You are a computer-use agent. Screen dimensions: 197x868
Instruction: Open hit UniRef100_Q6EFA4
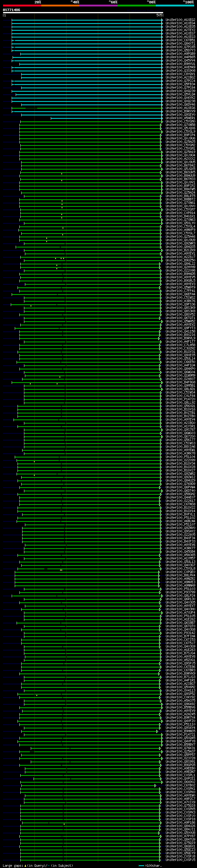click(180, 294)
